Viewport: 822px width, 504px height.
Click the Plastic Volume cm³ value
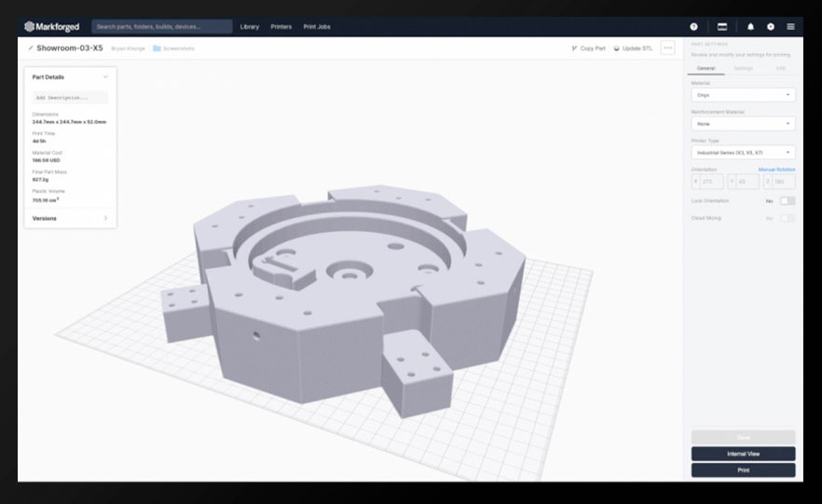point(46,199)
